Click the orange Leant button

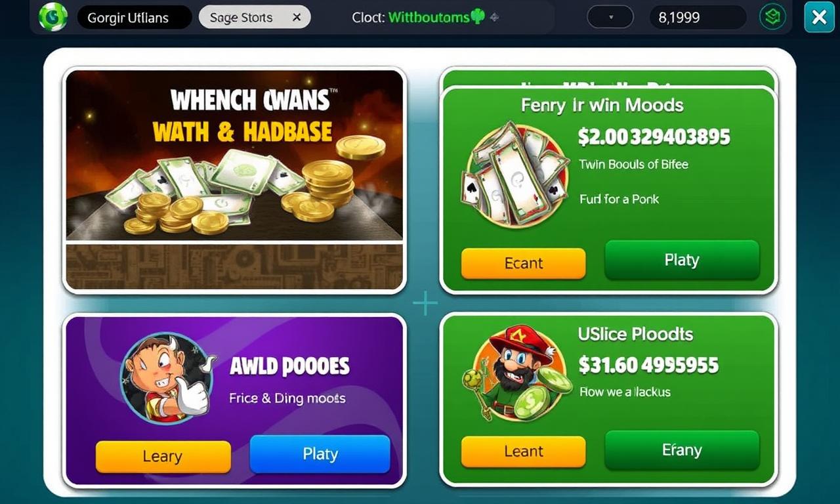(x=523, y=451)
